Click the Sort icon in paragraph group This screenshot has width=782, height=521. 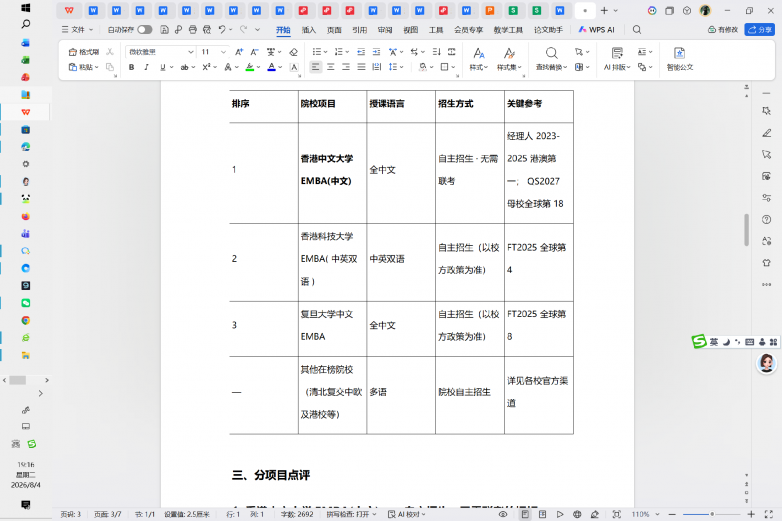(436, 52)
